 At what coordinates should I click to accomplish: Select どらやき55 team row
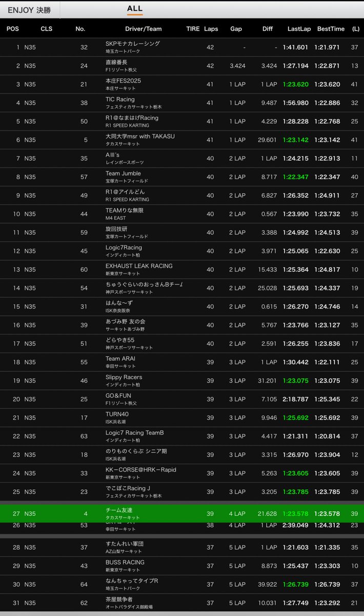coord(182,343)
